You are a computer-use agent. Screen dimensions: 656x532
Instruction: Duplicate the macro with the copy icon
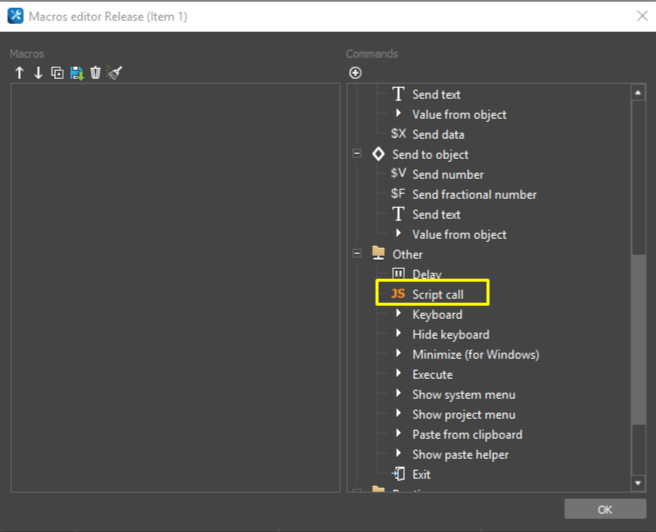pos(57,73)
